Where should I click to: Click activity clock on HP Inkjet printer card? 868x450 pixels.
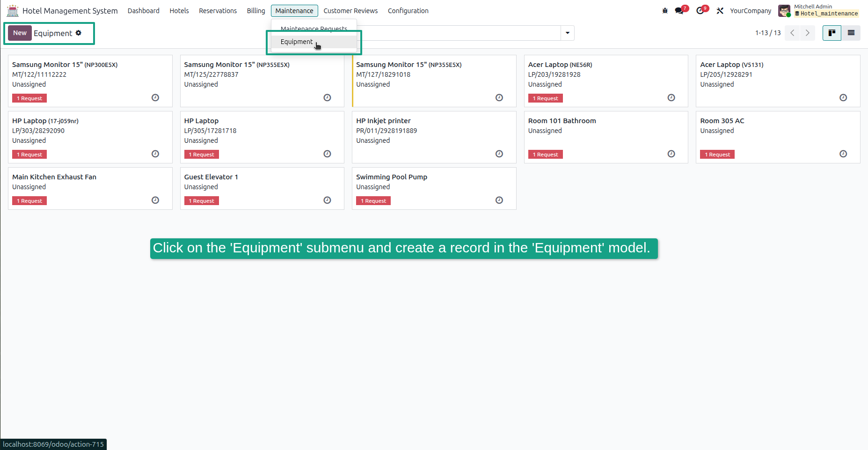click(x=499, y=154)
